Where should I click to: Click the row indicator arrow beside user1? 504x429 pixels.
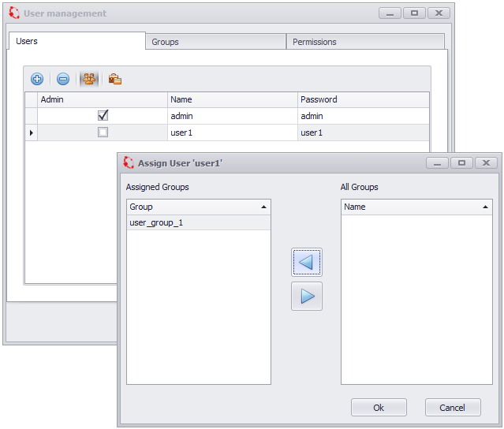click(32, 132)
